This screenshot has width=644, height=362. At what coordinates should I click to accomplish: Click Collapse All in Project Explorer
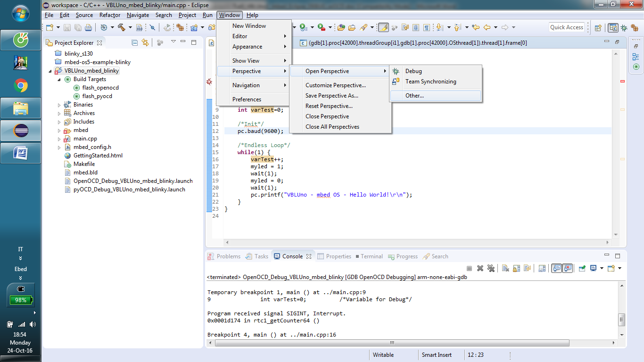135,42
